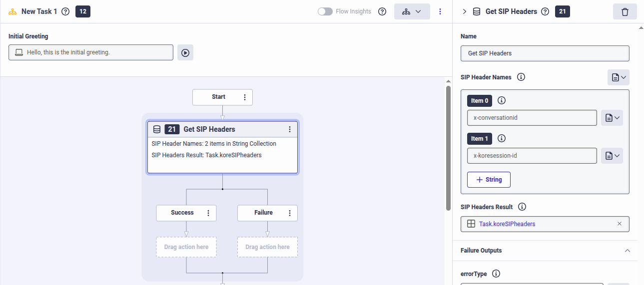Clear the Task.koreSIPheaders variable
The height and width of the screenshot is (285, 644).
click(x=620, y=224)
